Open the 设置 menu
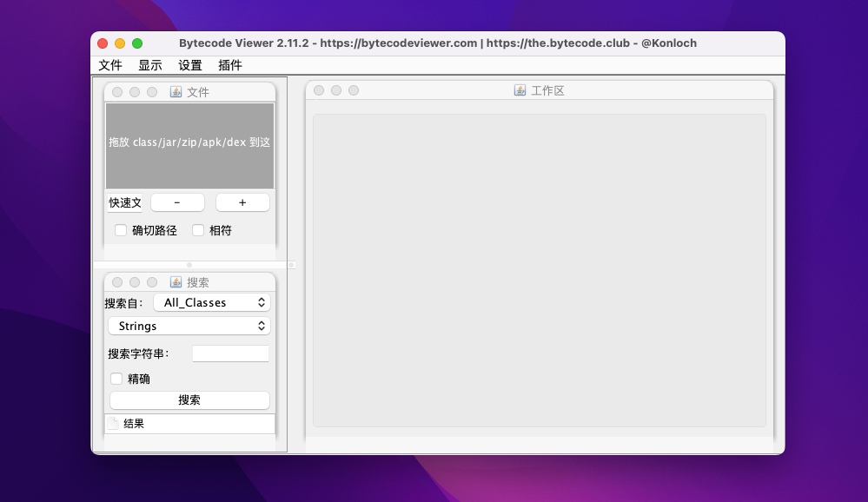Viewport: 868px width, 502px height. point(190,65)
